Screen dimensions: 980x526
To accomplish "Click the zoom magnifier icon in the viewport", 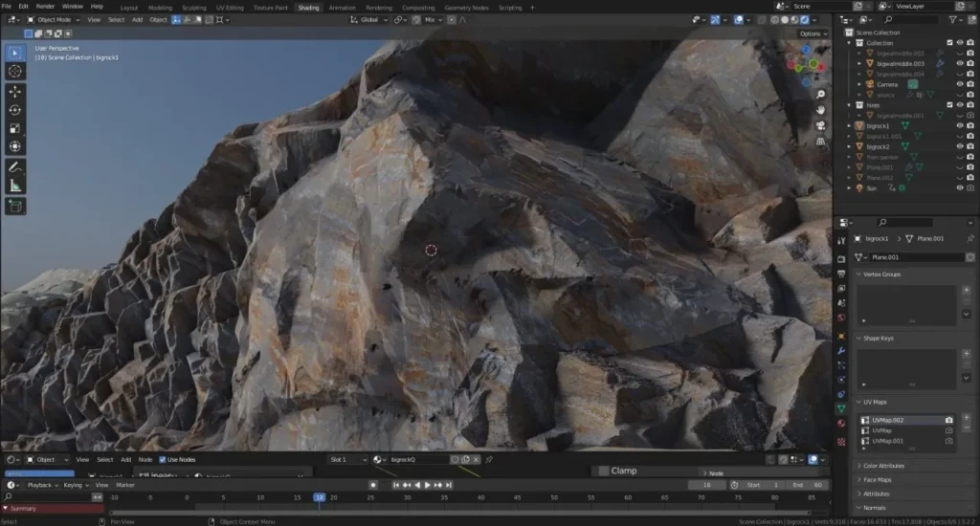I will click(x=820, y=95).
